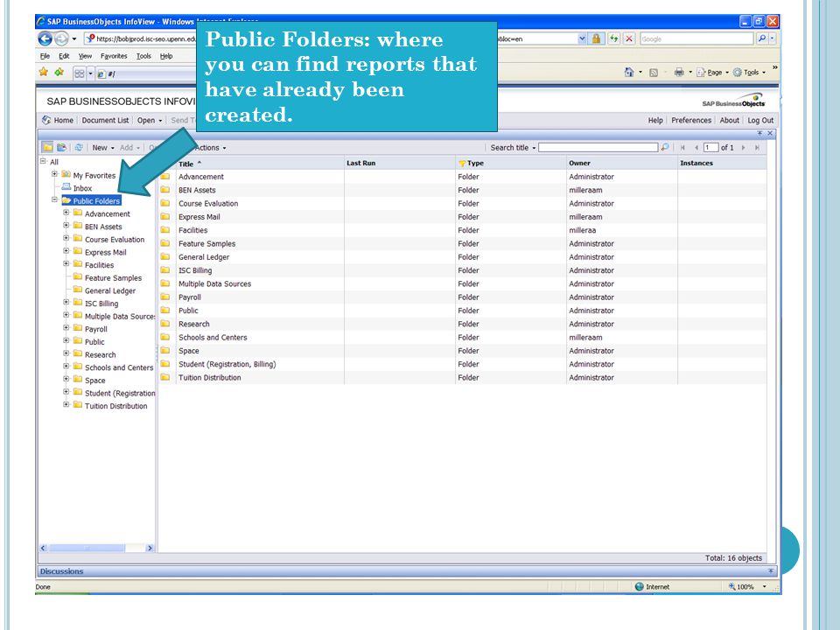Viewport: 840px width, 630px height.
Task: Click the tree panel horizontal scrollbar
Action: pyautogui.click(x=97, y=548)
